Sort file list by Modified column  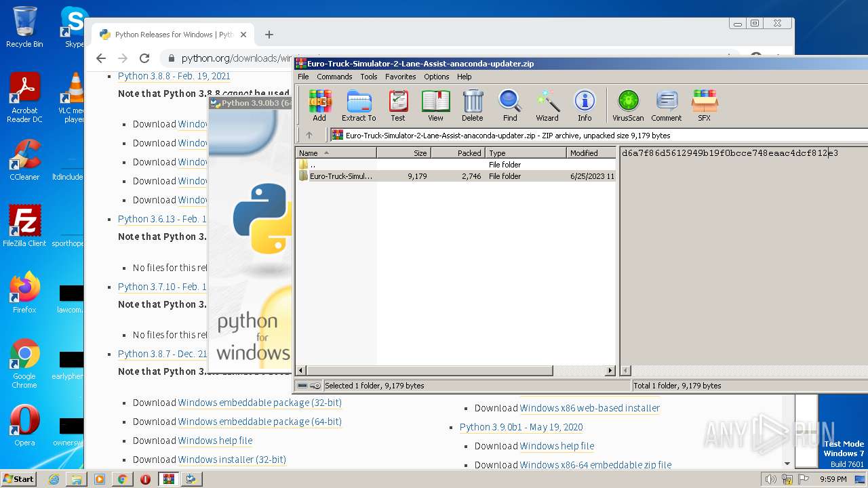(591, 153)
